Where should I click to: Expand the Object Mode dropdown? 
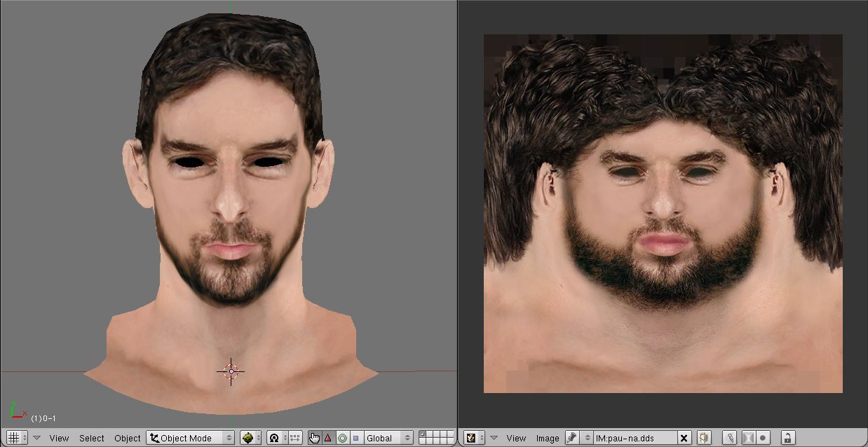click(190, 438)
